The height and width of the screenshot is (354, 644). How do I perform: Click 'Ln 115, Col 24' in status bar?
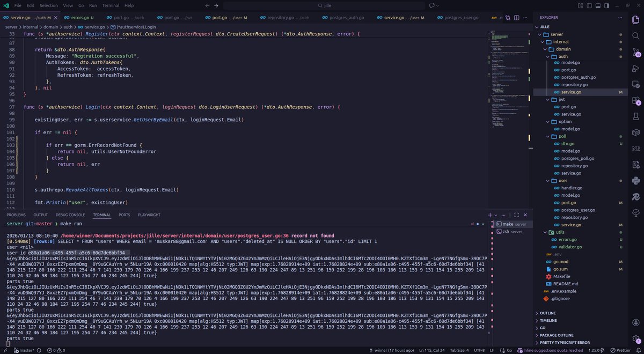[x=431, y=350]
